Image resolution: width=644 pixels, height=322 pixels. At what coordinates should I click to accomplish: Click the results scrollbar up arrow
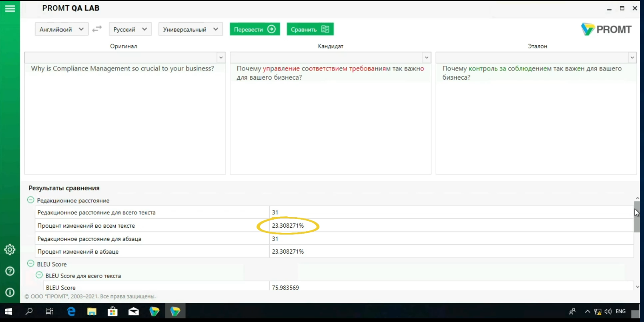[637, 198]
